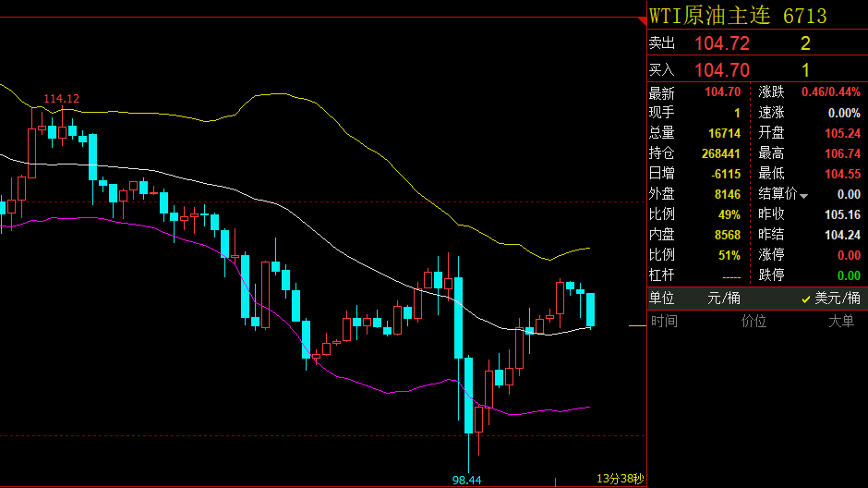868x488 pixels.
Task: Click the 内盘 value 8568
Action: (x=728, y=235)
